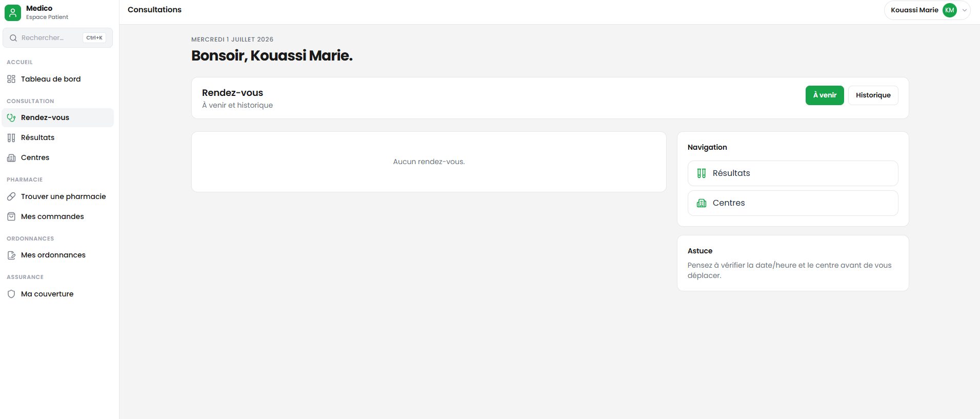
Task: Open Tableau de bord in sidebar
Action: click(58, 79)
